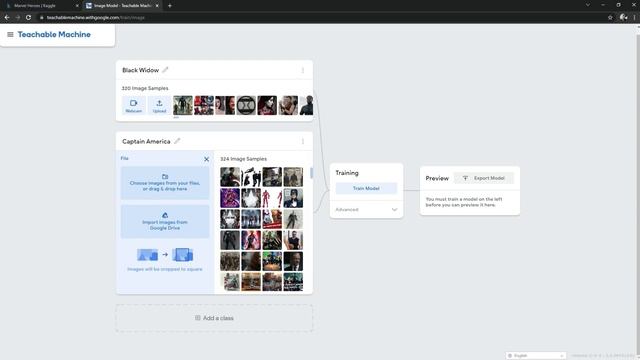Click Add a class button

click(214, 318)
